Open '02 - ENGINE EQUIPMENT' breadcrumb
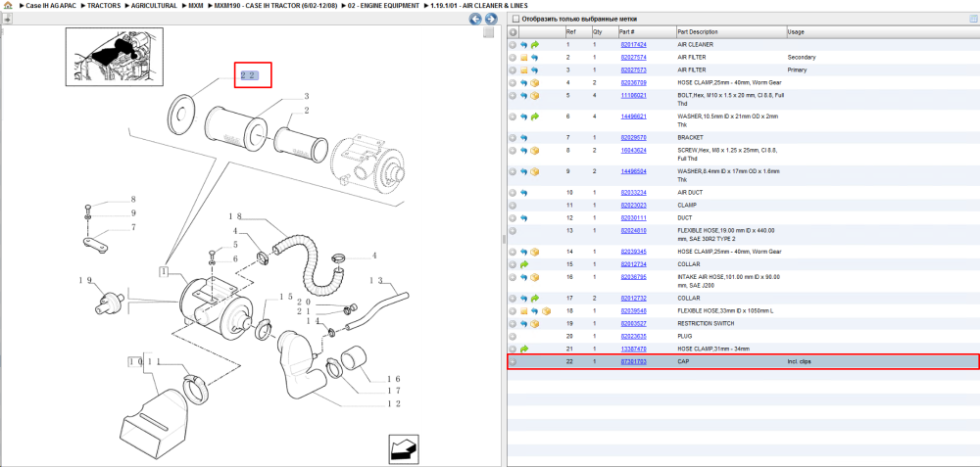The image size is (980, 467). 384,5
